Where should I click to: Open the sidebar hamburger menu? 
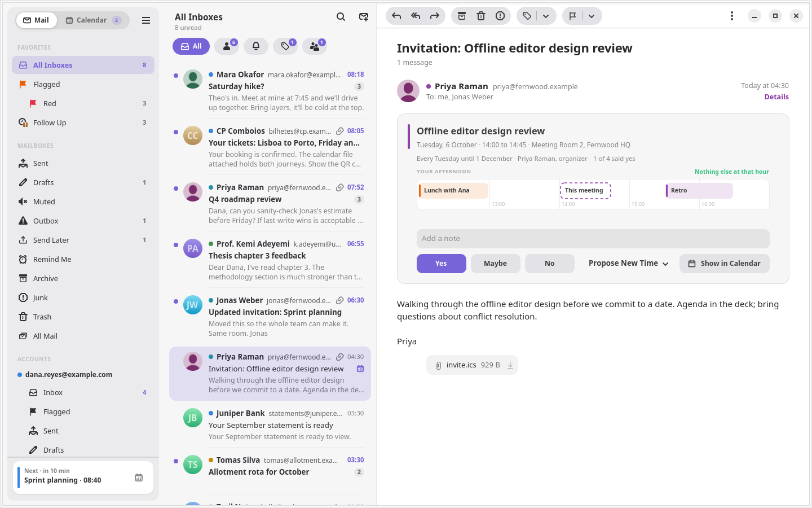point(146,20)
